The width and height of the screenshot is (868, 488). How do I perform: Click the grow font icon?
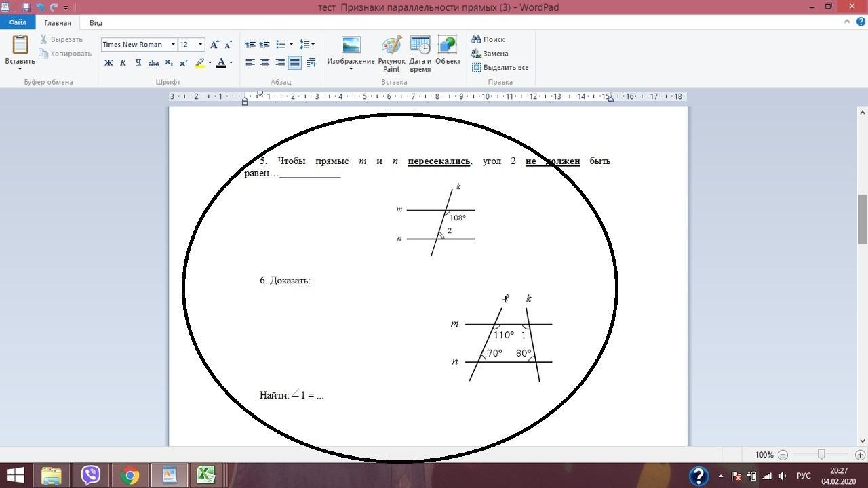coord(214,45)
